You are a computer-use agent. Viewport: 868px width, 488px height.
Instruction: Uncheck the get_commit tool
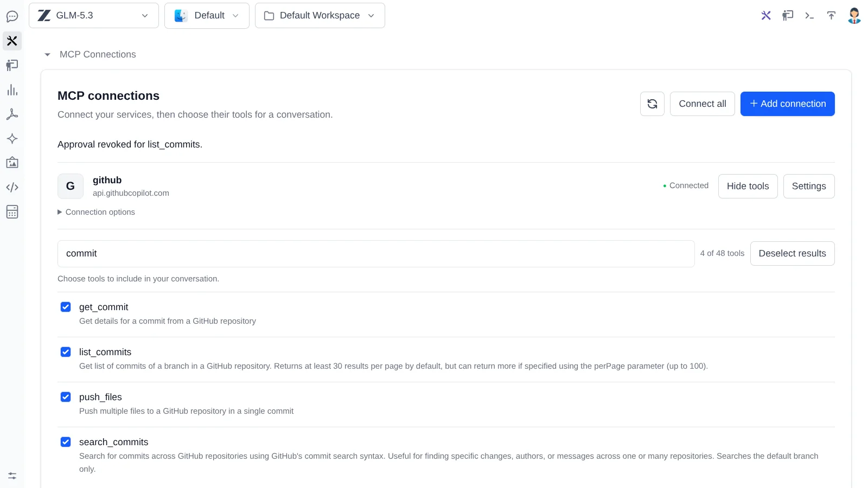click(x=66, y=307)
